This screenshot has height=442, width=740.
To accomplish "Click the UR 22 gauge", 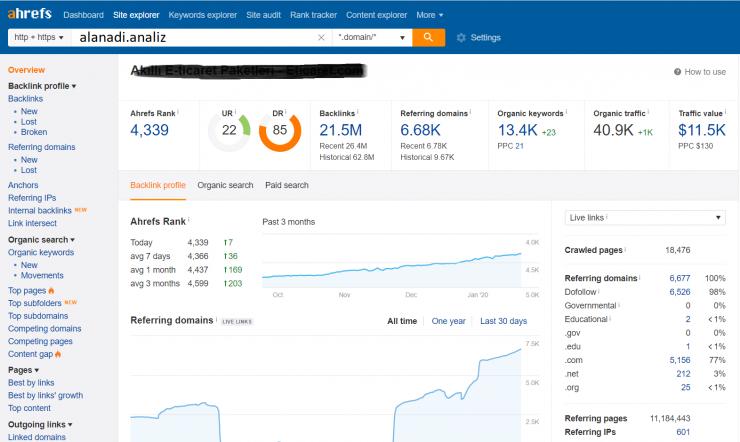I will (x=229, y=130).
